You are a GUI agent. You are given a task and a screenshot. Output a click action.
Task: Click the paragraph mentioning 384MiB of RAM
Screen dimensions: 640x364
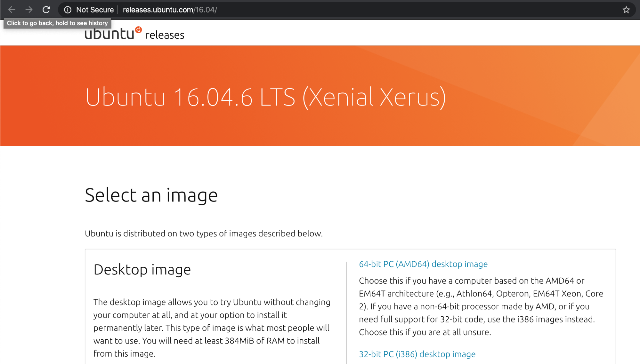212,328
